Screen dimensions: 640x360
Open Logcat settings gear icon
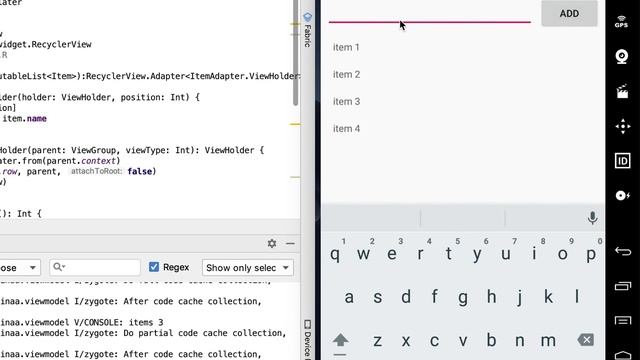[x=272, y=243]
